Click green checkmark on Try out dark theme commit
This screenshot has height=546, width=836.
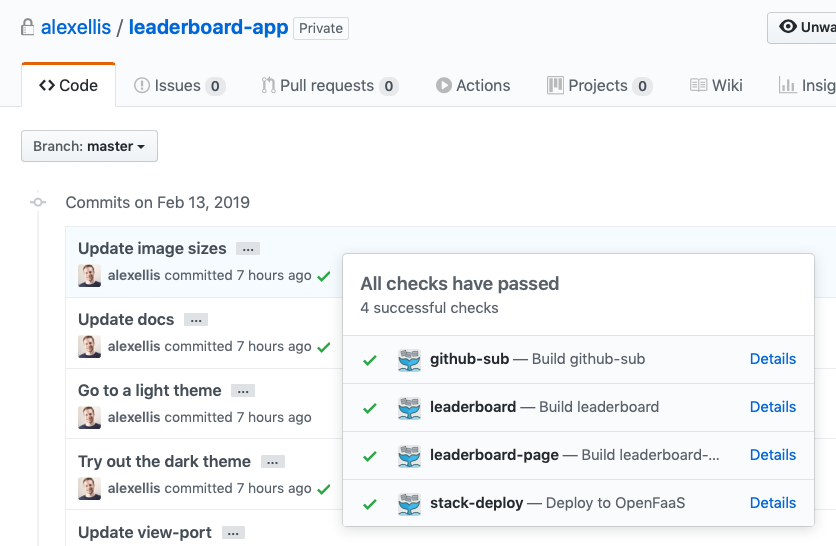point(323,489)
